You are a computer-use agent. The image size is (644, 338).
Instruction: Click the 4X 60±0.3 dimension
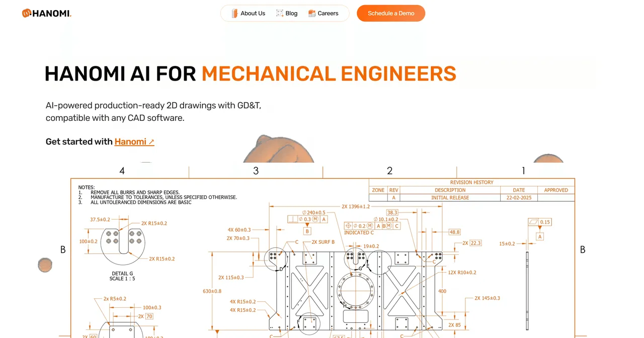coord(239,230)
